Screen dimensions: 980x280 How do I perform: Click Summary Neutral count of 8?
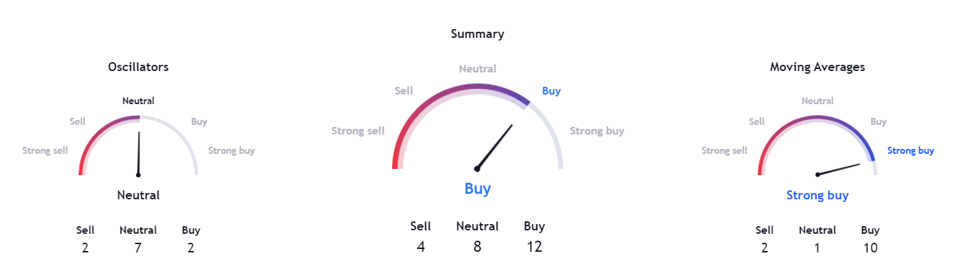477,246
